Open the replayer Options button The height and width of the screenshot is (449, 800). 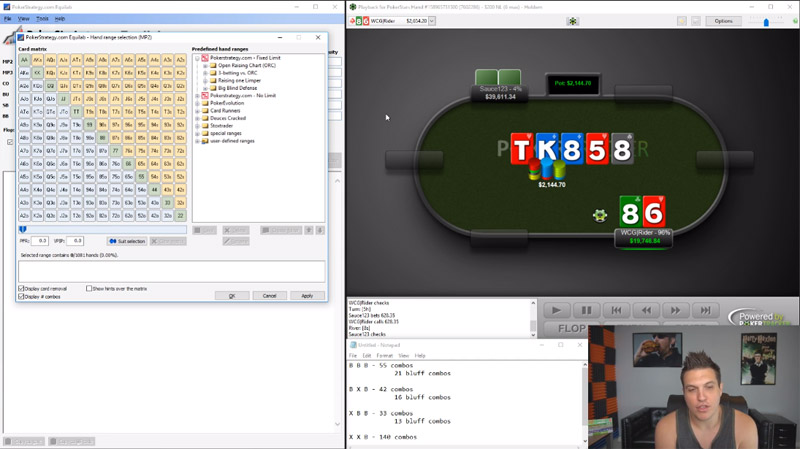pyautogui.click(x=723, y=21)
